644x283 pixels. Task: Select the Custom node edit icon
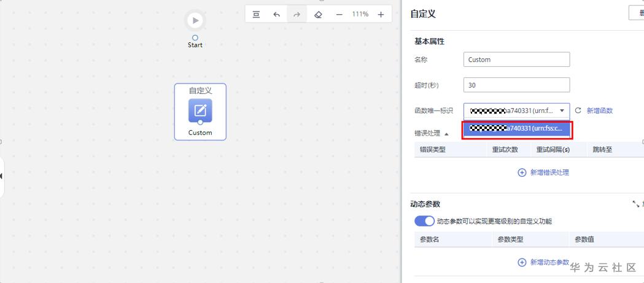tap(200, 110)
